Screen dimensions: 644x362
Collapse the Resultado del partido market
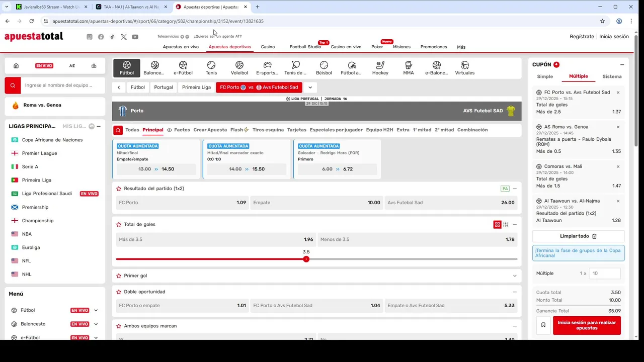tap(515, 189)
